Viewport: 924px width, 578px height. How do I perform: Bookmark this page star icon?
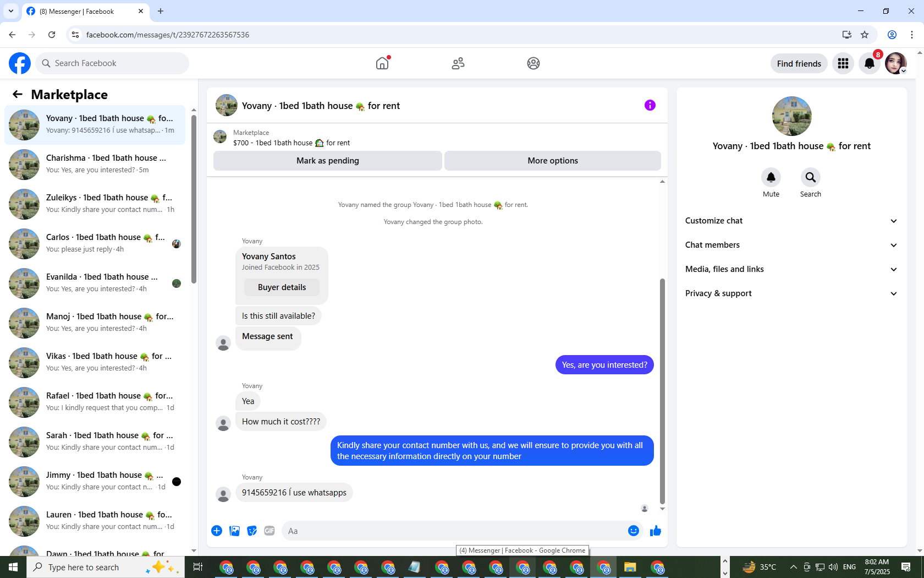pos(865,35)
